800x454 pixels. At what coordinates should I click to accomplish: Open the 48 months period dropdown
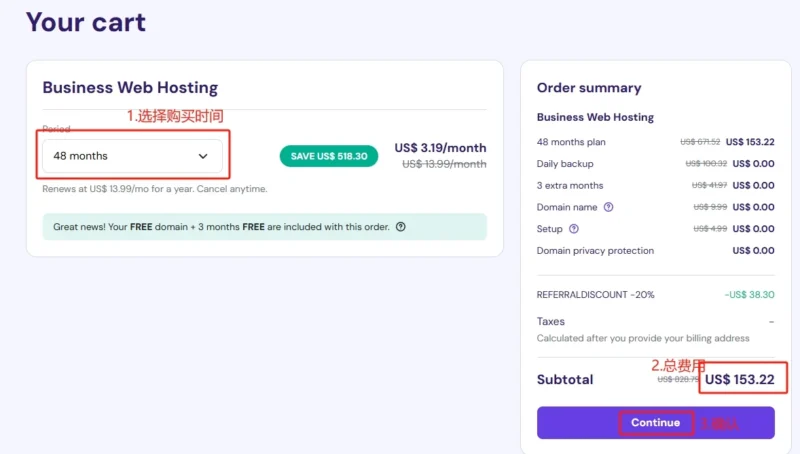[132, 156]
